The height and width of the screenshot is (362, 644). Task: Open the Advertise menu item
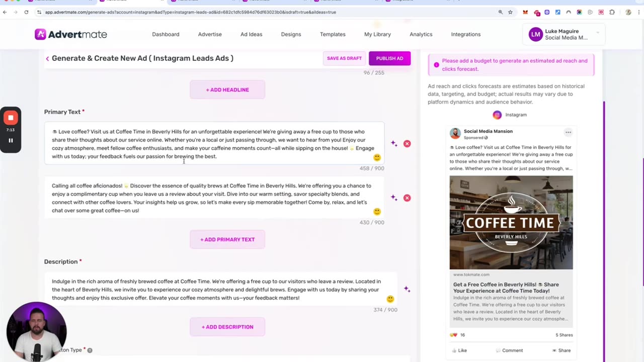pos(210,34)
